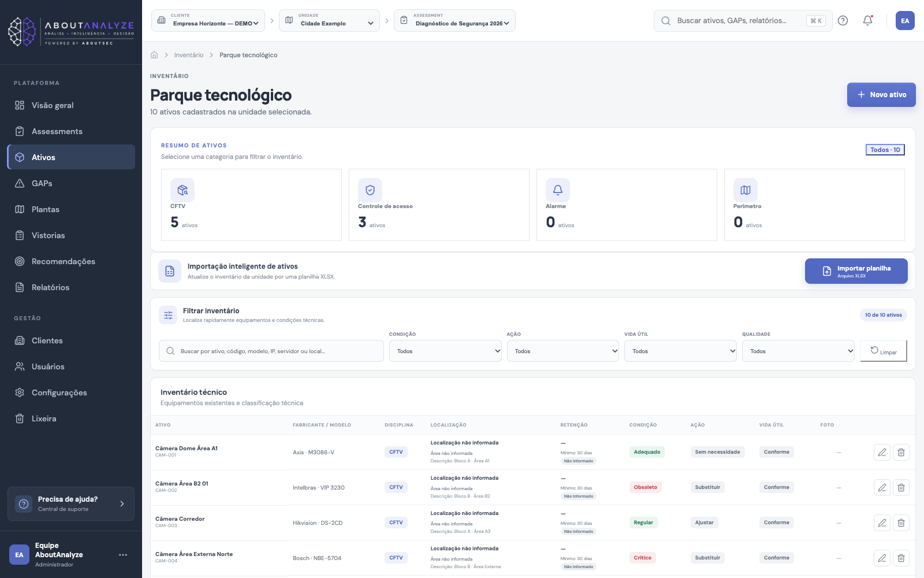Open Clientes in sidebar

[71, 340]
